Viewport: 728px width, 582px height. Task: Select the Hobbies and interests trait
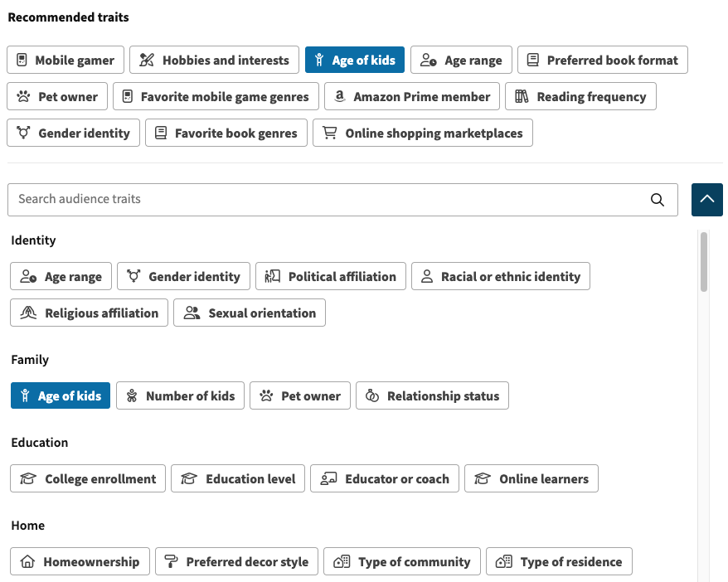coord(214,60)
